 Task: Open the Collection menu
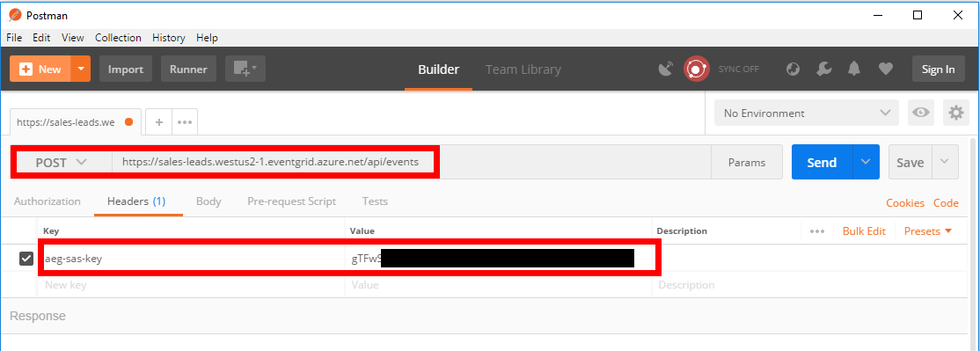(118, 38)
